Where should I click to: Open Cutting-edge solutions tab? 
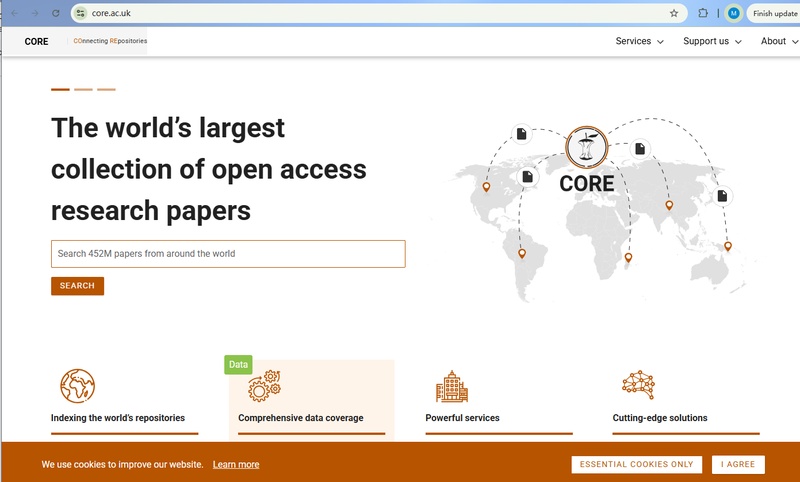660,418
